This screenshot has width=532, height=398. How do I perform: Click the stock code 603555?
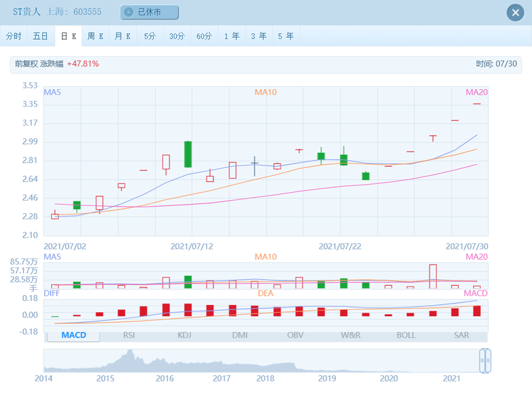point(87,12)
